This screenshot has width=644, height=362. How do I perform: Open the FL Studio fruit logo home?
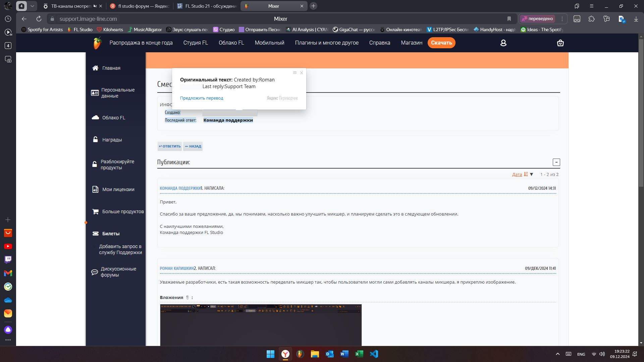97,43
